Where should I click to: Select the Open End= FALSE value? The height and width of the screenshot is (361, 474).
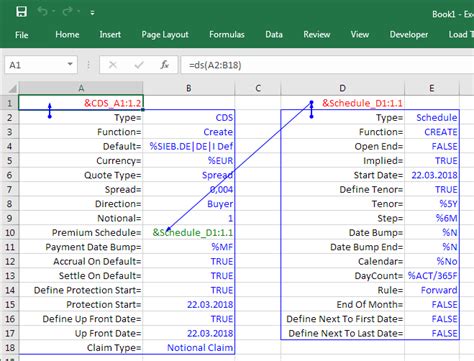432,146
